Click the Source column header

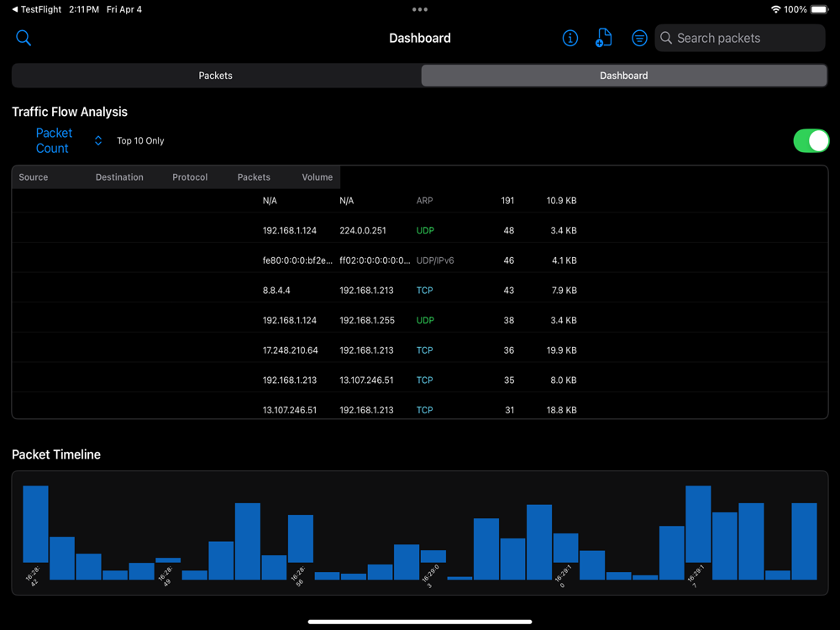[x=34, y=177]
